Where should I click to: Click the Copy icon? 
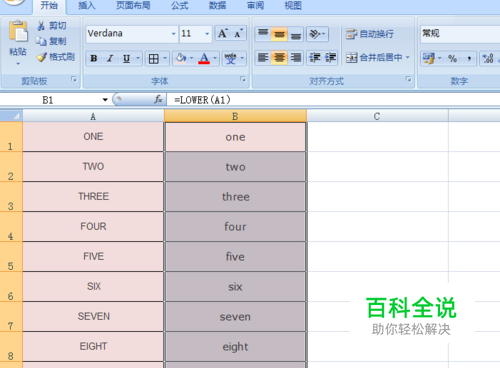tap(41, 41)
